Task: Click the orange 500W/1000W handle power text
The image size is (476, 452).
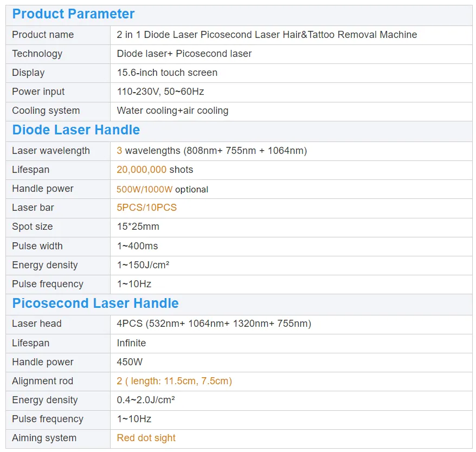Action: tap(144, 189)
